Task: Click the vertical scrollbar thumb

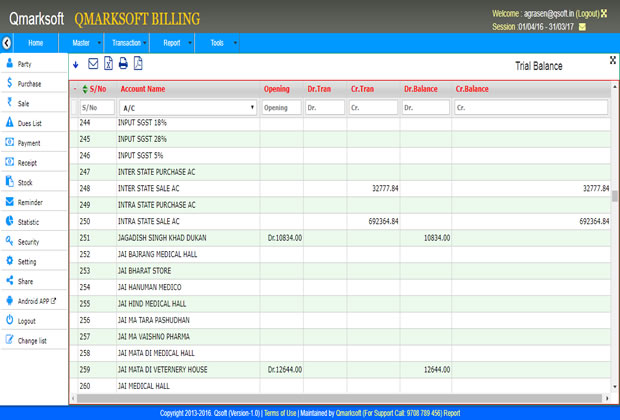Action: click(614, 196)
